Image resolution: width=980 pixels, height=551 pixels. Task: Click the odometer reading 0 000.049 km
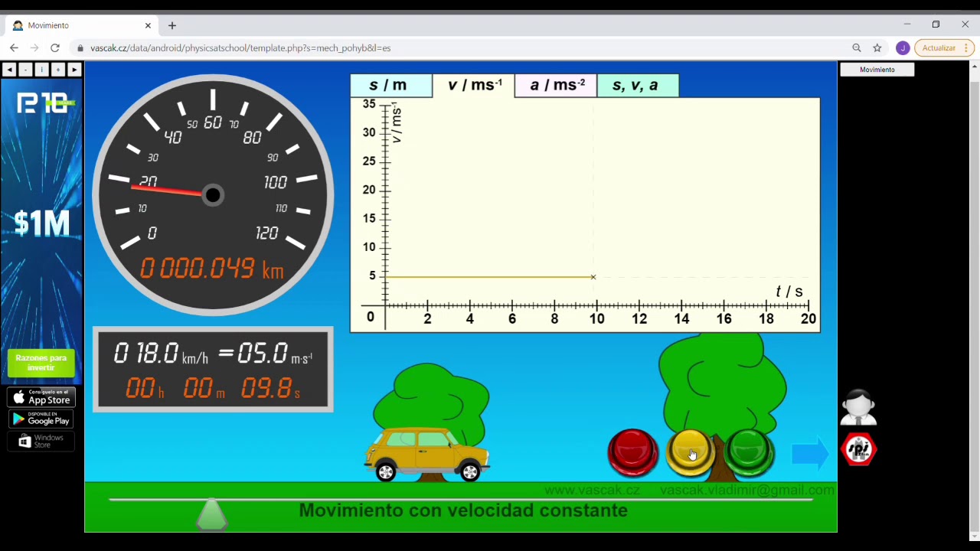212,269
